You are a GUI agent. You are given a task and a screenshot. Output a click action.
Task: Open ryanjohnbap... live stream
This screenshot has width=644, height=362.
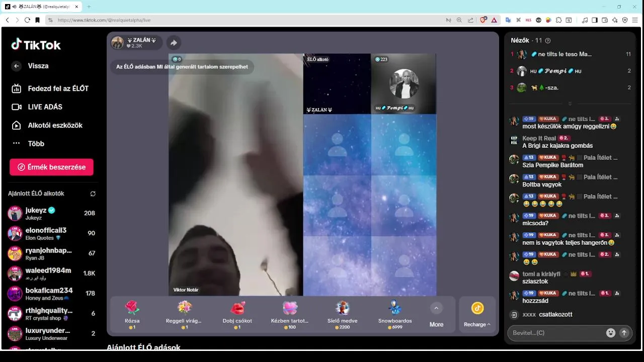(x=51, y=253)
